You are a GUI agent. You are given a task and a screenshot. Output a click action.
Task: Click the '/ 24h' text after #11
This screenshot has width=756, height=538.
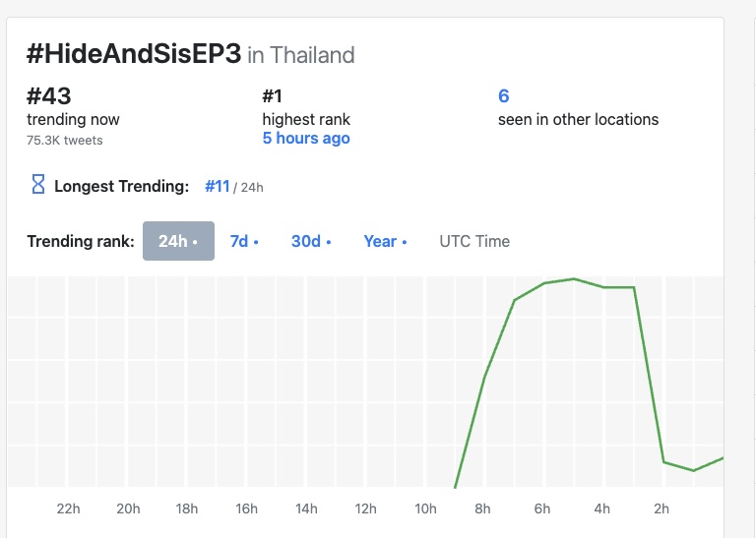pyautogui.click(x=248, y=187)
